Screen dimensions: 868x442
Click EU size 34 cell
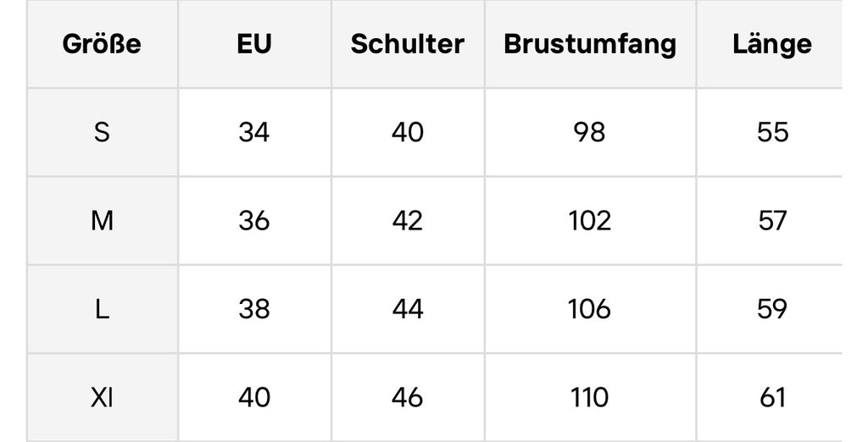254,132
